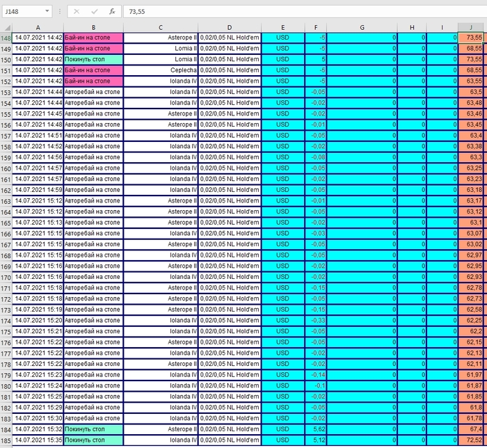Click 'Покинуть стол' cell in row 184
This screenshot has width=487, height=448.
pos(93,429)
